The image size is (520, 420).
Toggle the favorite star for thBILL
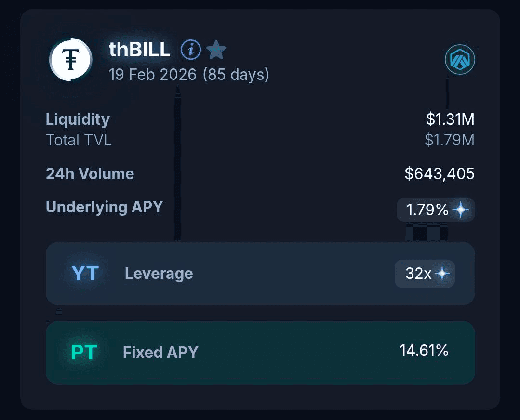216,50
